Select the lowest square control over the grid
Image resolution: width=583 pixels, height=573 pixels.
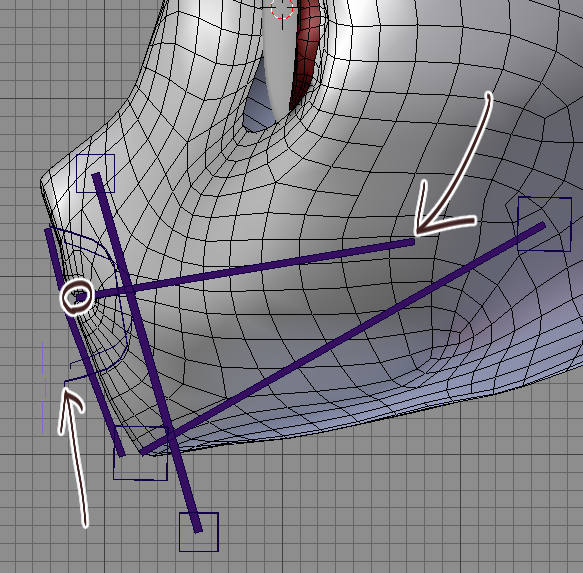tap(199, 532)
